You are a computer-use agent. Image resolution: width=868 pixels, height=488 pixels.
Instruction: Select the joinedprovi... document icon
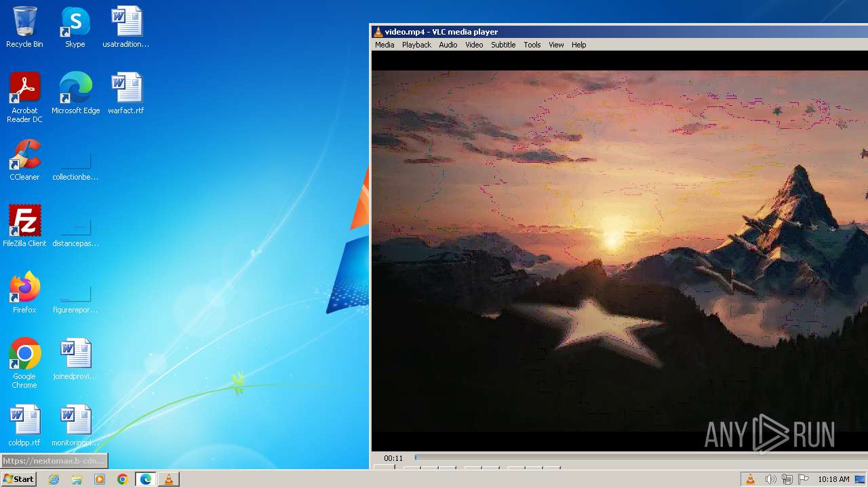click(75, 359)
